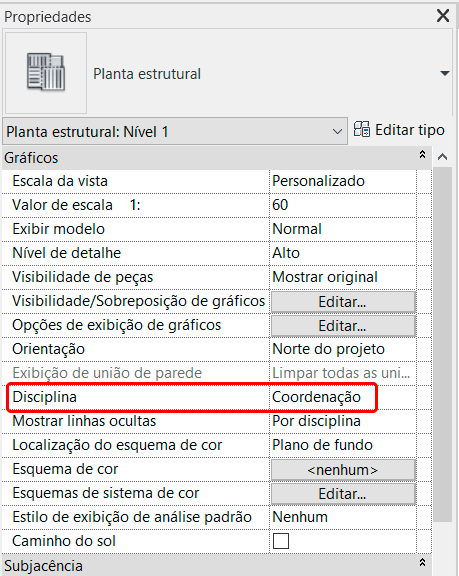Click the vertical scrollbar thumb in properties
Screen dimensions: 459x576
[442, 344]
